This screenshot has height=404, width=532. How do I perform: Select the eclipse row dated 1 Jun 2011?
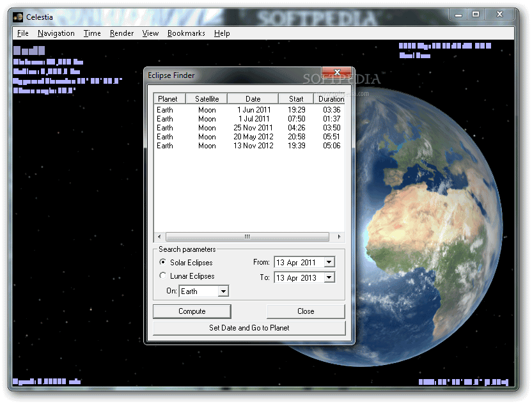click(249, 110)
